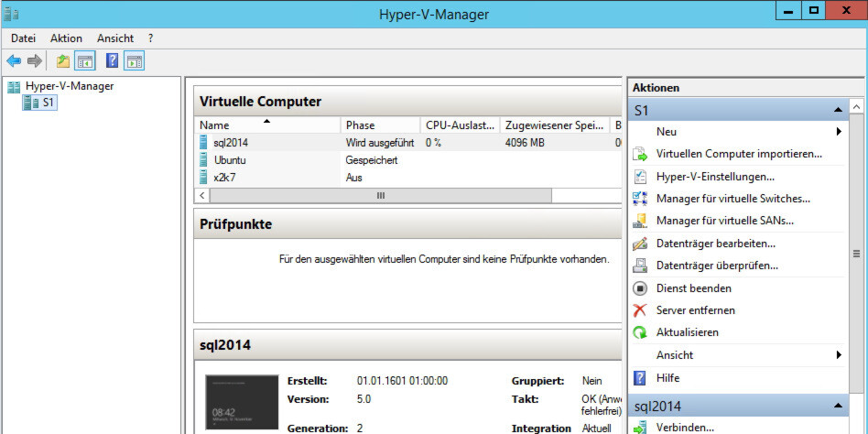Click Hilfe action in S1 section

point(667,378)
